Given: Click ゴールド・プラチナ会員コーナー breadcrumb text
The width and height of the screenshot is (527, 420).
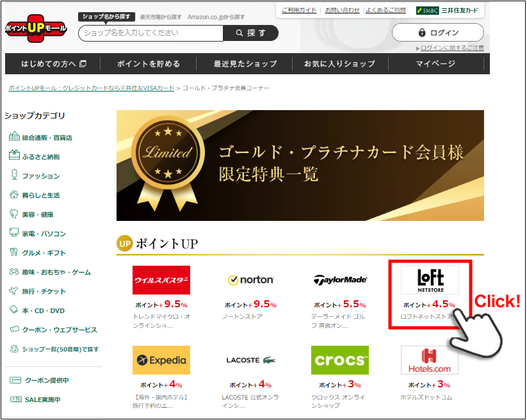Looking at the screenshot, I should coord(226,88).
